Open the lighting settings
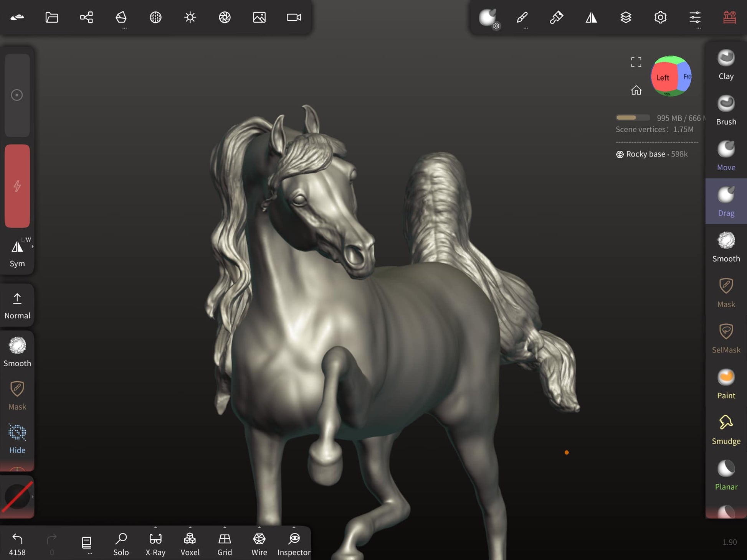The height and width of the screenshot is (560, 747). pos(190,17)
